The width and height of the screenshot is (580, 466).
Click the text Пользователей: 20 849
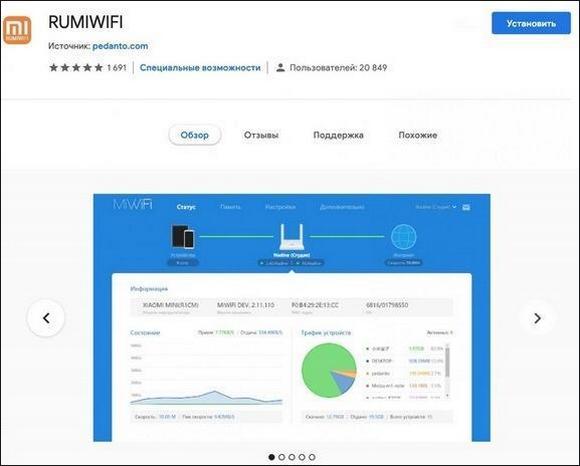[x=338, y=68]
